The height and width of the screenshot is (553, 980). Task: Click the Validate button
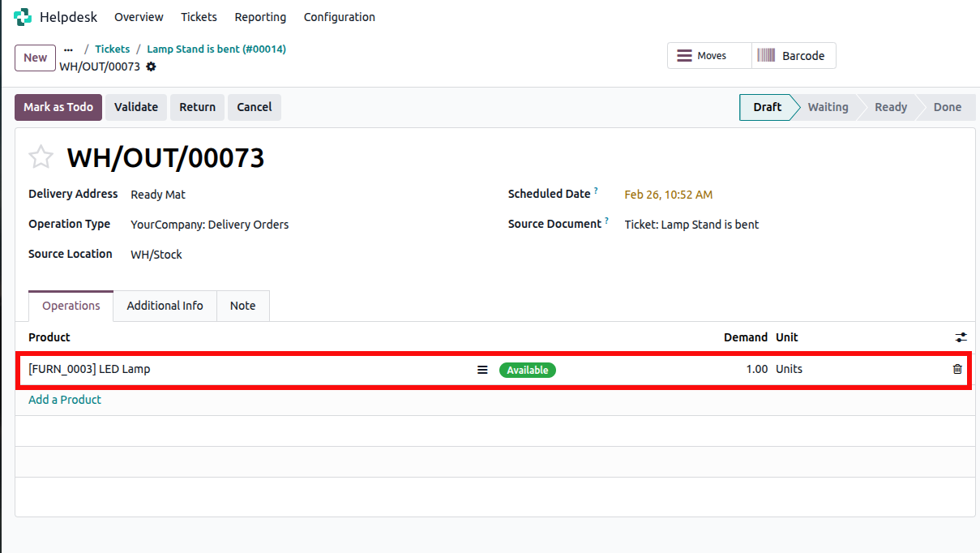pyautogui.click(x=136, y=107)
